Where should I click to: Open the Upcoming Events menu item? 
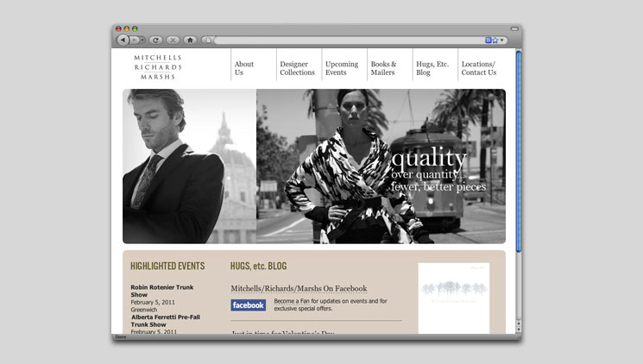coord(342,68)
